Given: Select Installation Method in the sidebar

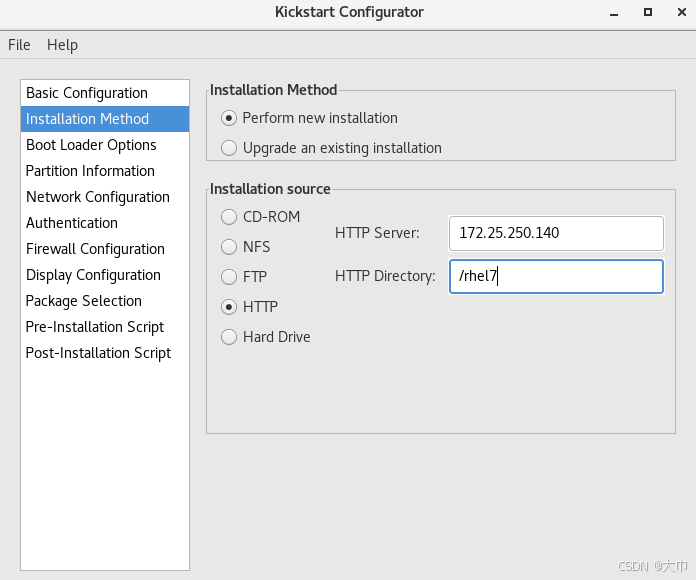Looking at the screenshot, I should tap(105, 119).
